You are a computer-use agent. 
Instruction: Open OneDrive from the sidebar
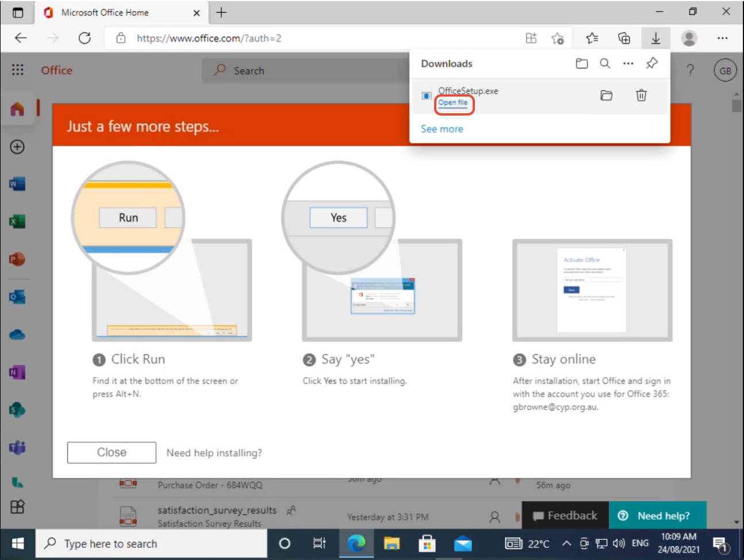(x=17, y=335)
